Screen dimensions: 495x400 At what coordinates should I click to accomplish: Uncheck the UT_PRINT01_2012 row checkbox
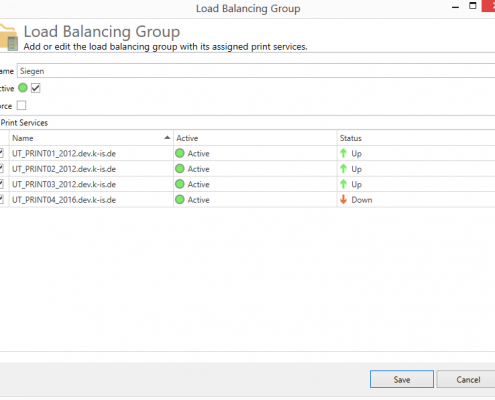(1, 153)
